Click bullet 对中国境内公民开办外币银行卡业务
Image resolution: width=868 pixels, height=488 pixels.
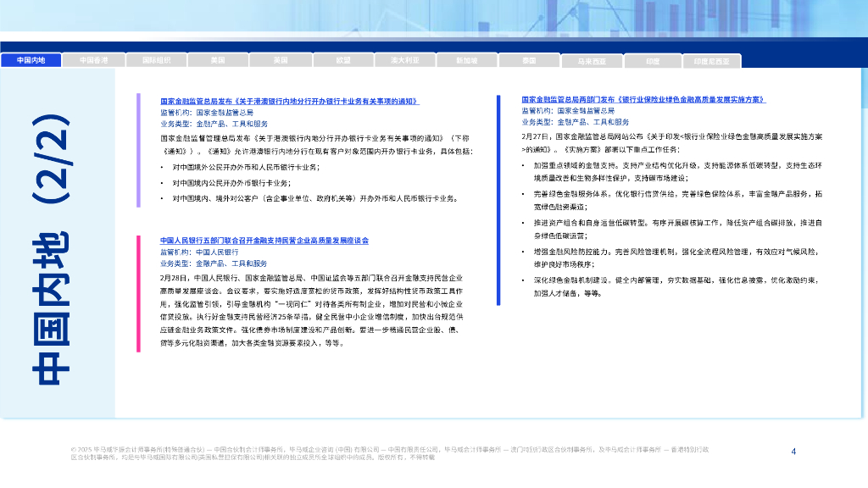pos(231,183)
